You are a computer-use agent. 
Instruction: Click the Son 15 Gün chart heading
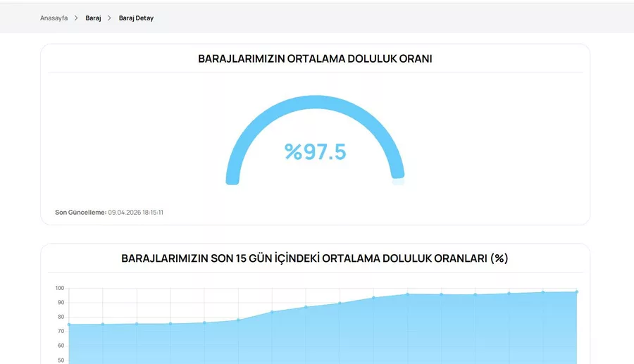click(315, 258)
